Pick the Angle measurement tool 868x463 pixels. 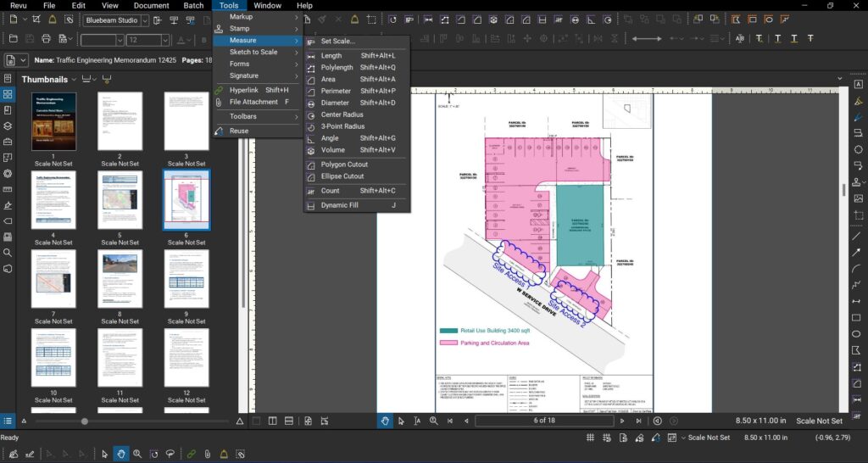tap(357, 138)
